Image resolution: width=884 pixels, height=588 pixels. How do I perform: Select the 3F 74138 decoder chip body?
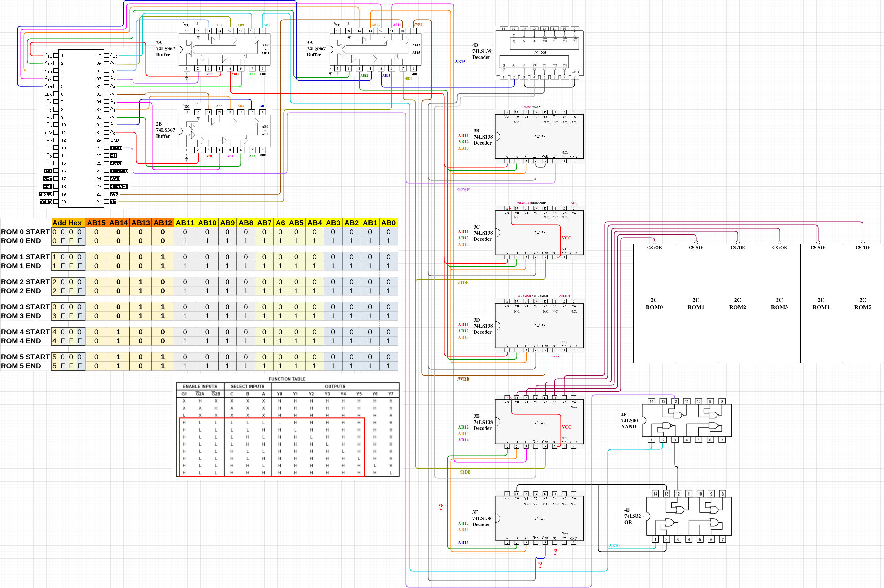(539, 518)
